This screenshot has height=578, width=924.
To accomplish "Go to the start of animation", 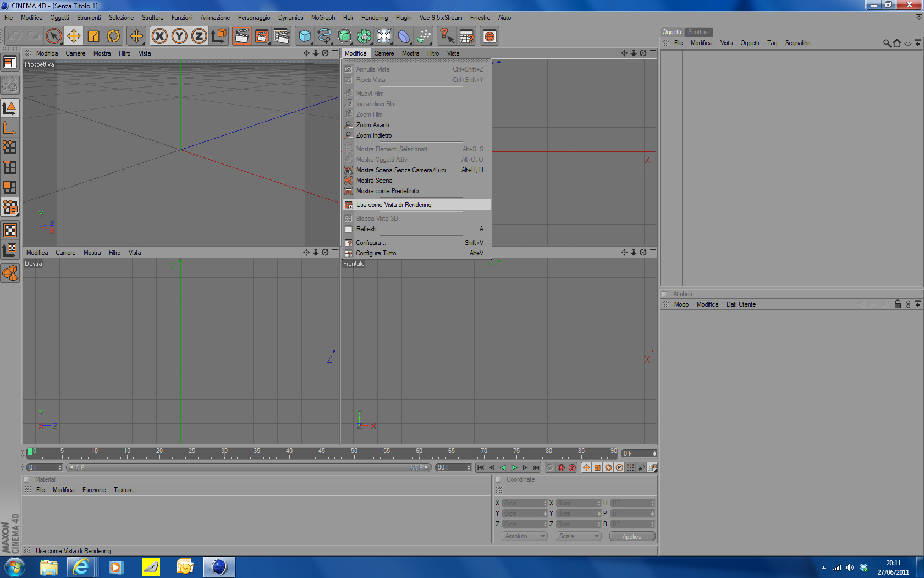I will pyautogui.click(x=481, y=467).
